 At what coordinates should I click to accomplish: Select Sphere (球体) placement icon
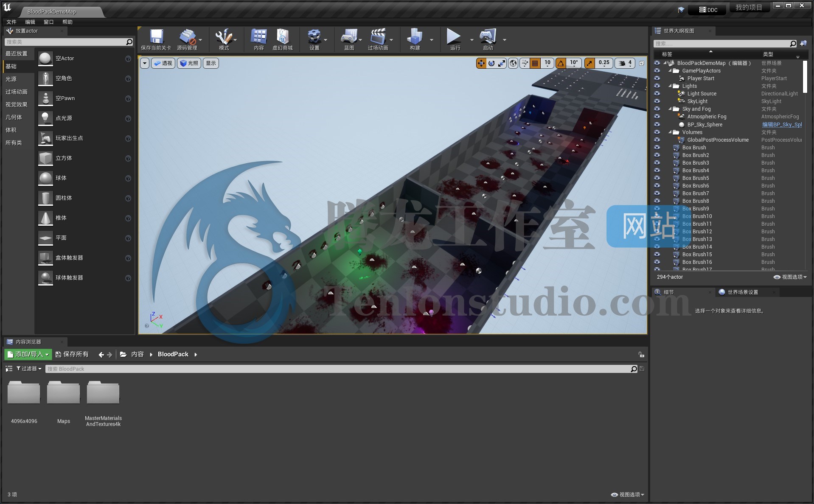pos(45,178)
